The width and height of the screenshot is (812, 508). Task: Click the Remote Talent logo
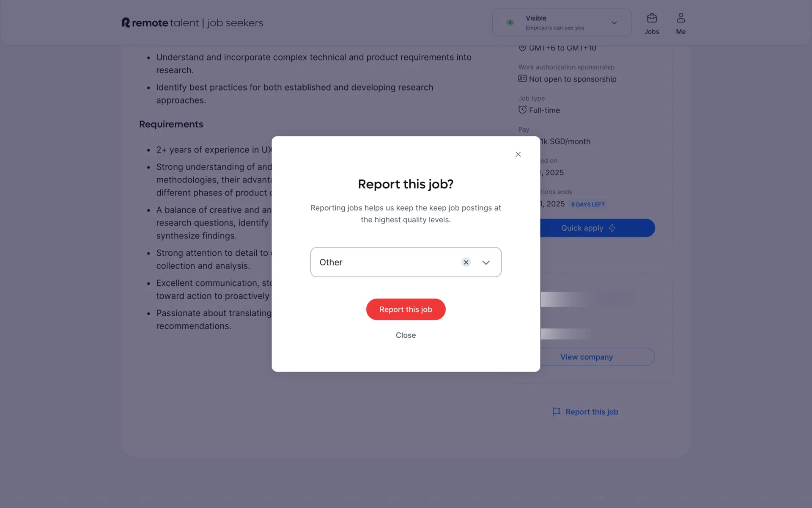192,22
